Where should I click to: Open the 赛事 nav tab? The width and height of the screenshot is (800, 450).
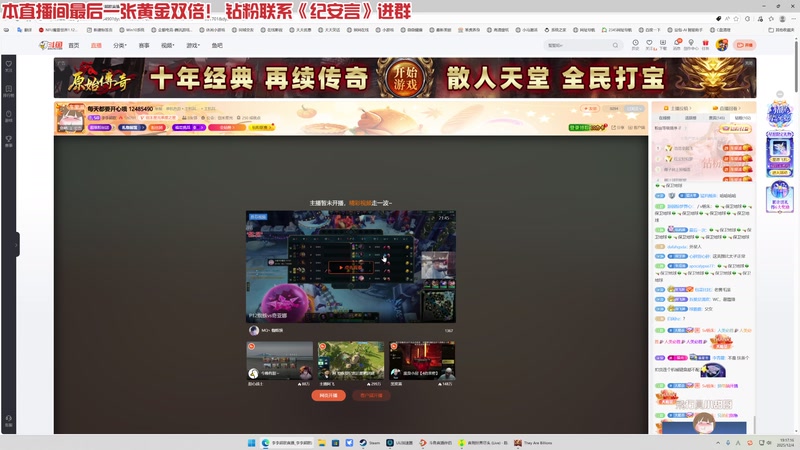pyautogui.click(x=144, y=45)
